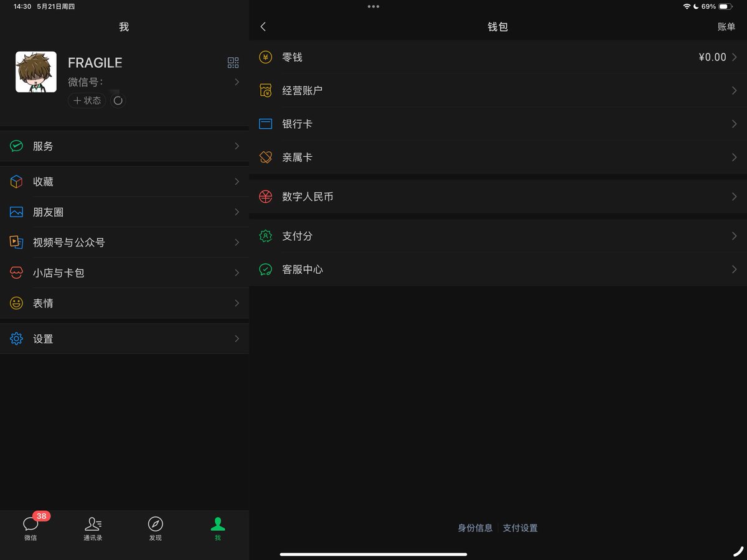The width and height of the screenshot is (747, 560).
Task: Open the 支付设置 link
Action: [520, 528]
